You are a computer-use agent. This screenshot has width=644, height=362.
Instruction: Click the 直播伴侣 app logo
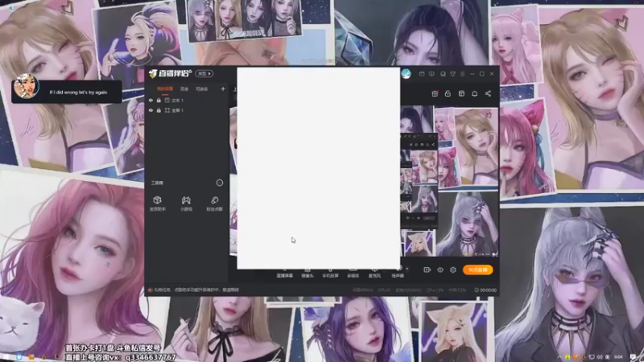click(170, 73)
